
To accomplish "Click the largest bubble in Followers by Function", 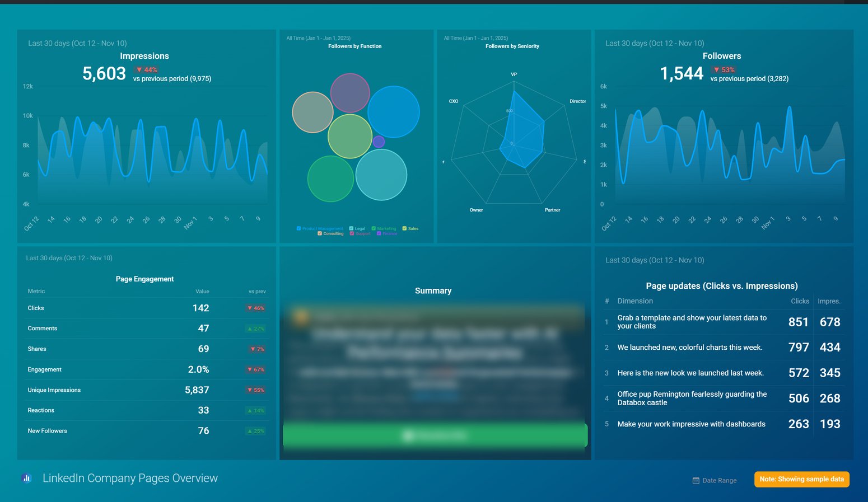I will (x=394, y=112).
